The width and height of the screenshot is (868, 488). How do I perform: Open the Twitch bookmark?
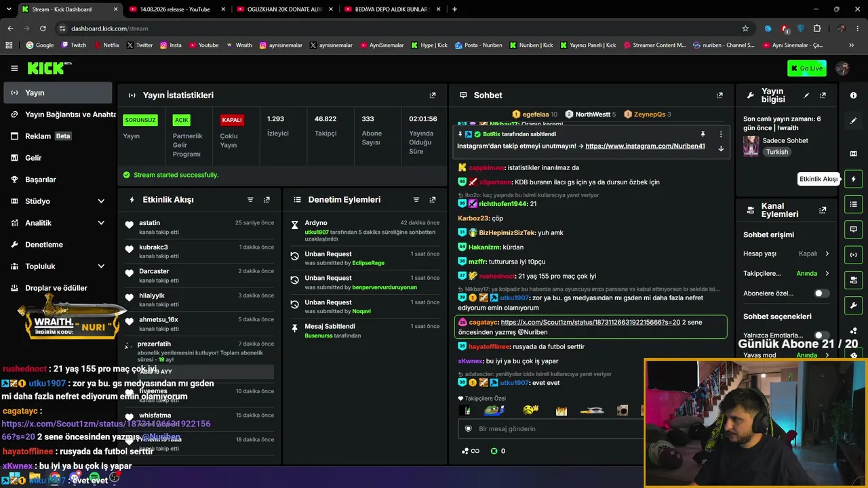tap(74, 45)
